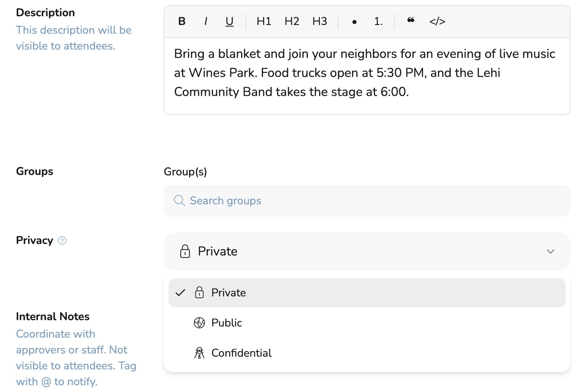
Task: Toggle italic formatting in description toolbar
Action: coord(206,21)
